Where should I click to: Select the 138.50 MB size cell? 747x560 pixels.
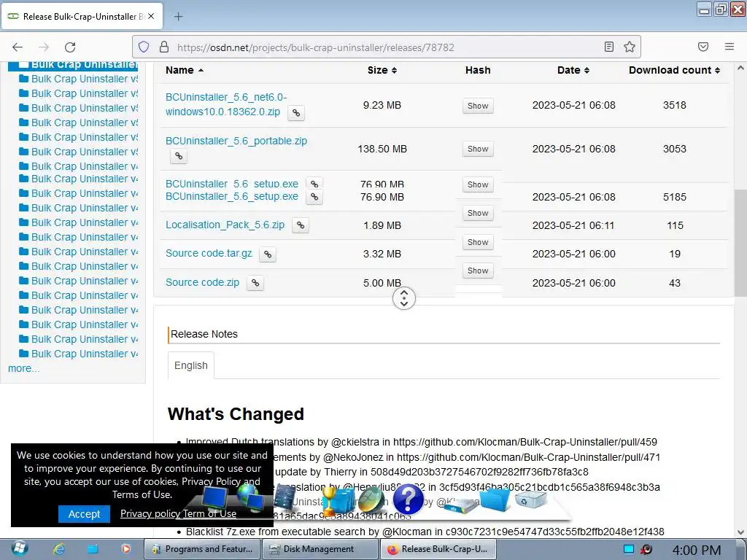point(382,149)
